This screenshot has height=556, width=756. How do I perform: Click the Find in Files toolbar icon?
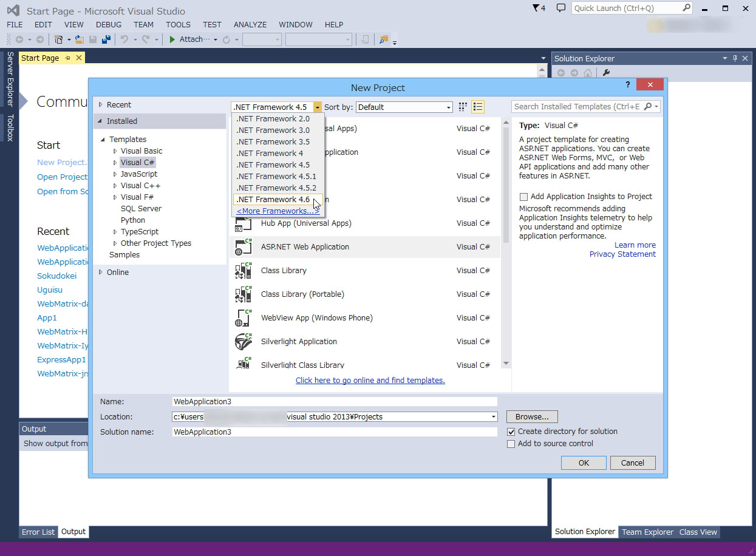click(383, 39)
